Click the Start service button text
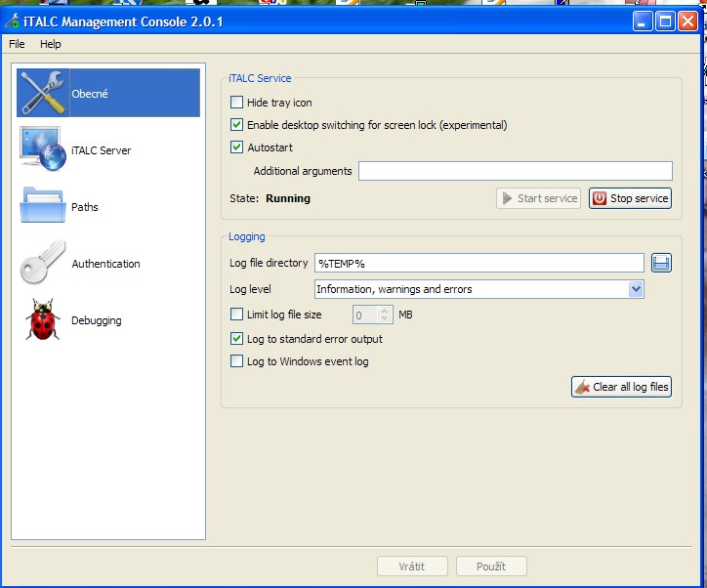The width and height of the screenshot is (707, 588). [x=548, y=198]
